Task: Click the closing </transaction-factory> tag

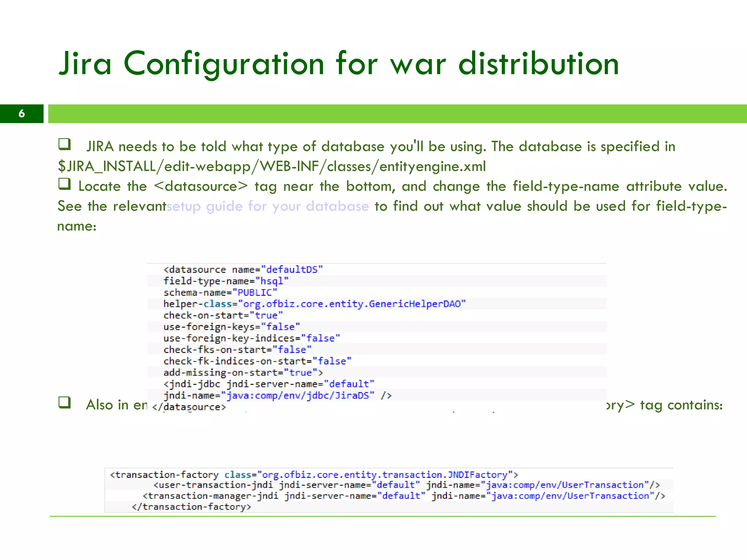Action: (191, 507)
